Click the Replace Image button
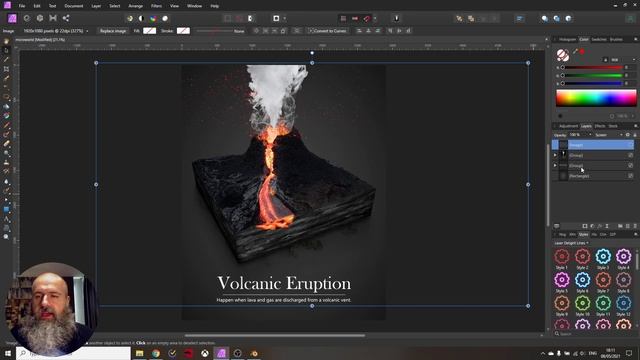 click(x=113, y=31)
